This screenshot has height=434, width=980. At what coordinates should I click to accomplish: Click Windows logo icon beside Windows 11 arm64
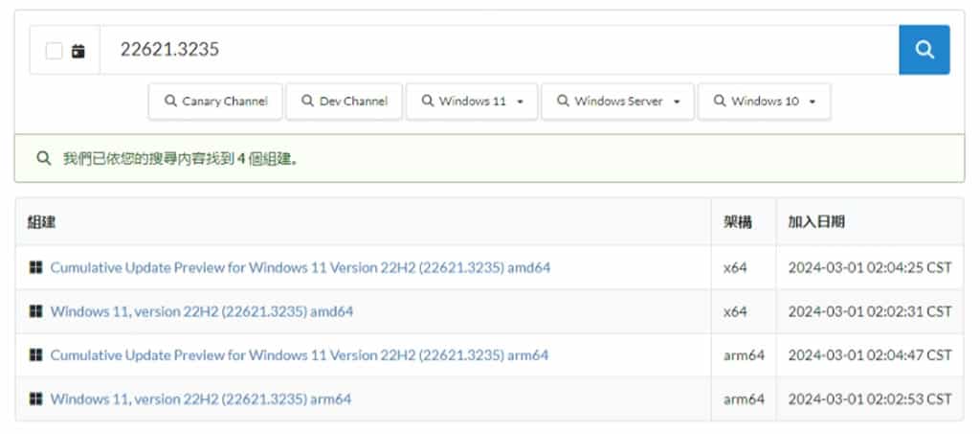coord(35,399)
